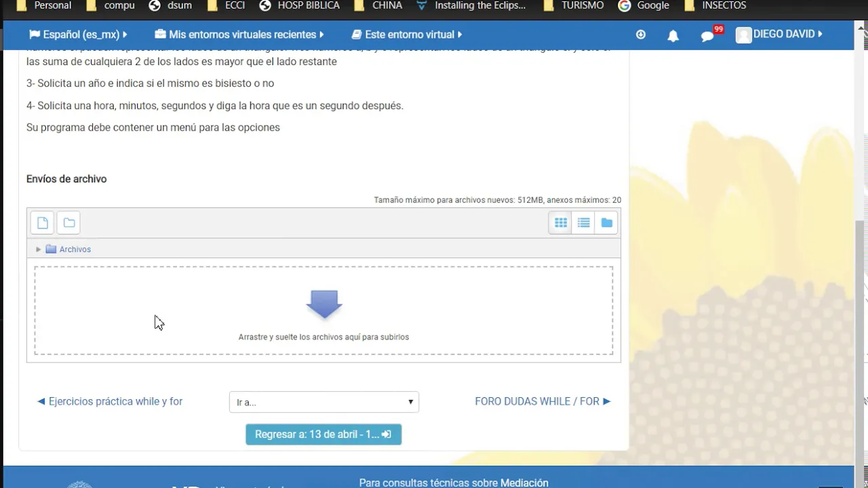Click '4- Solicita una hora, minutos' line
This screenshot has width=868, height=488.
215,106
